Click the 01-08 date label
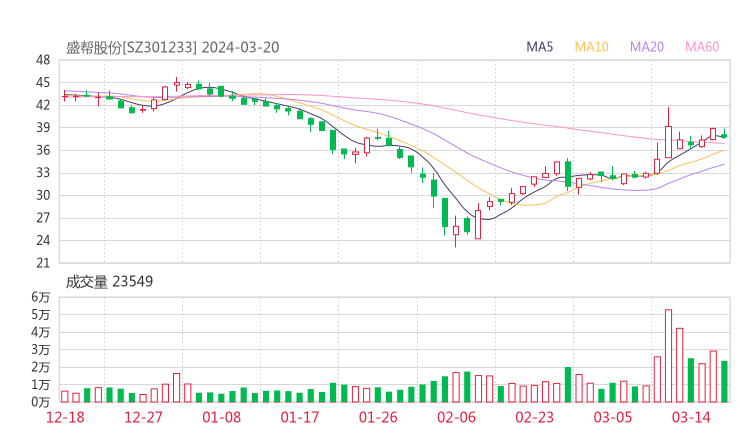Screen dimensions: 740x440 point(221,417)
